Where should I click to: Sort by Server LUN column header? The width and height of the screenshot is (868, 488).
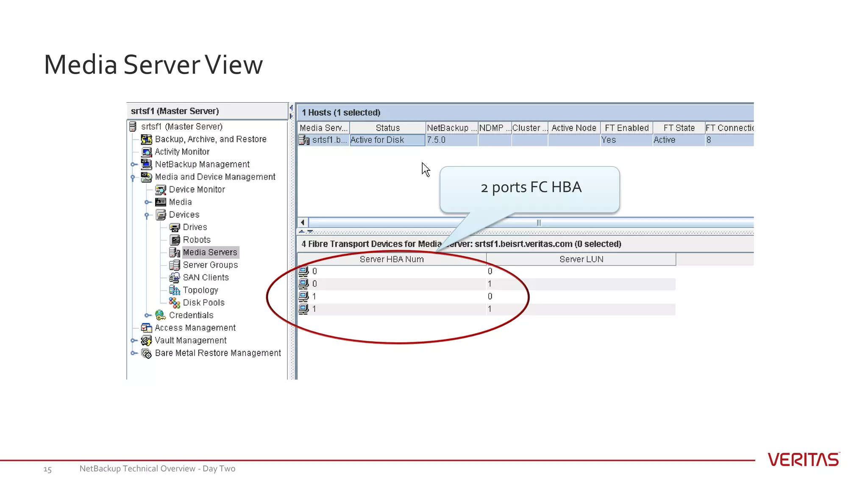pos(581,259)
